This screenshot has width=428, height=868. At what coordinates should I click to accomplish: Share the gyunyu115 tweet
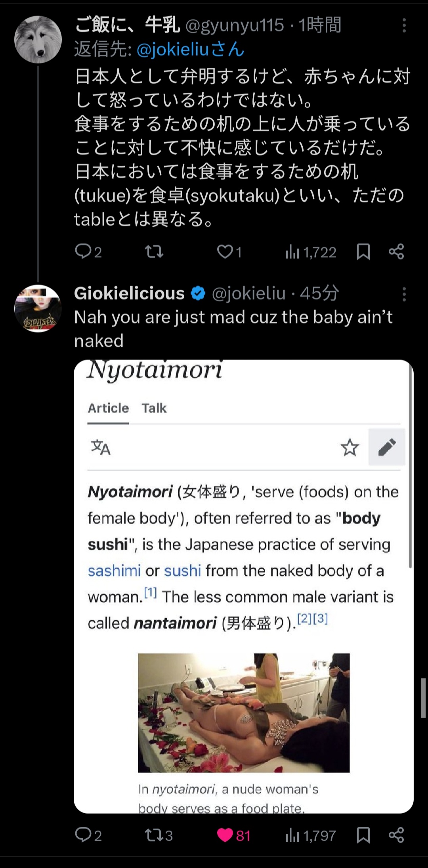[396, 251]
